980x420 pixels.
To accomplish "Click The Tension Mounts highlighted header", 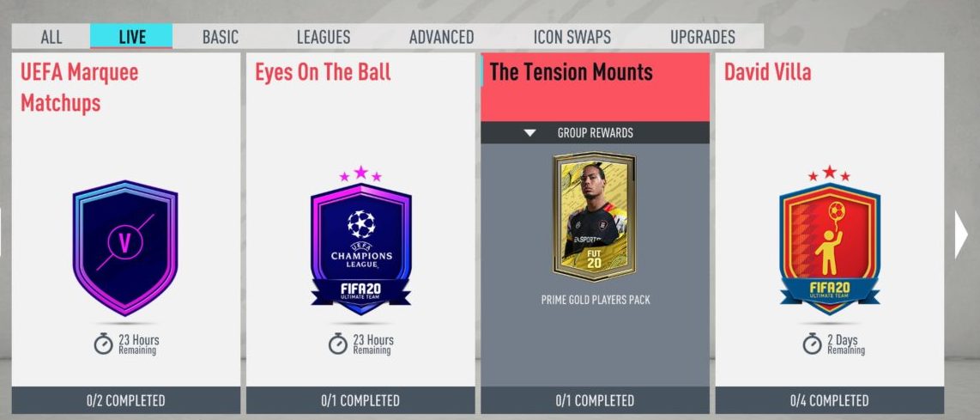I will click(595, 87).
